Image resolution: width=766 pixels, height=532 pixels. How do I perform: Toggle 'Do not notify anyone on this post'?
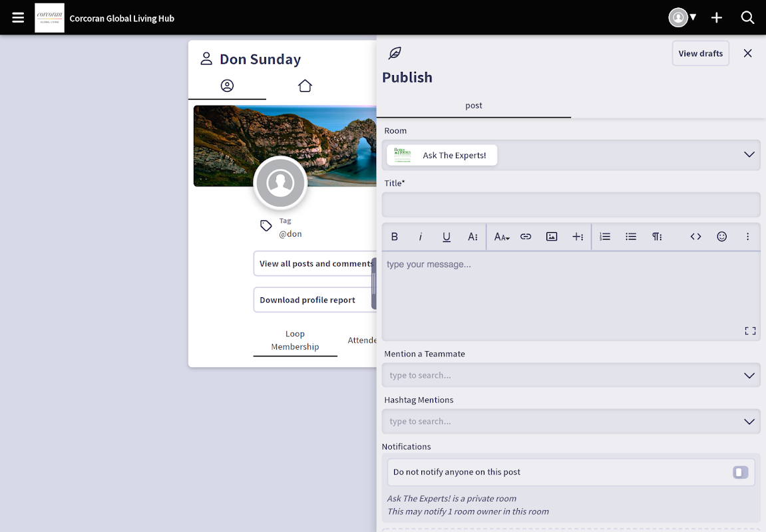(x=740, y=472)
